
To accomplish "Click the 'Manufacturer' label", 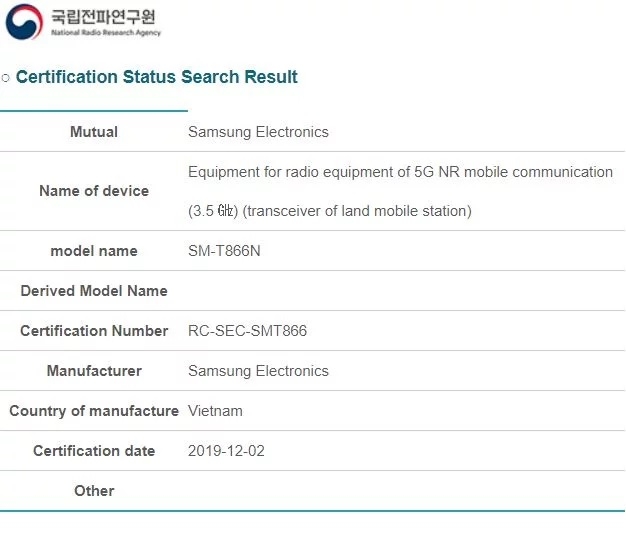I will 94,371.
